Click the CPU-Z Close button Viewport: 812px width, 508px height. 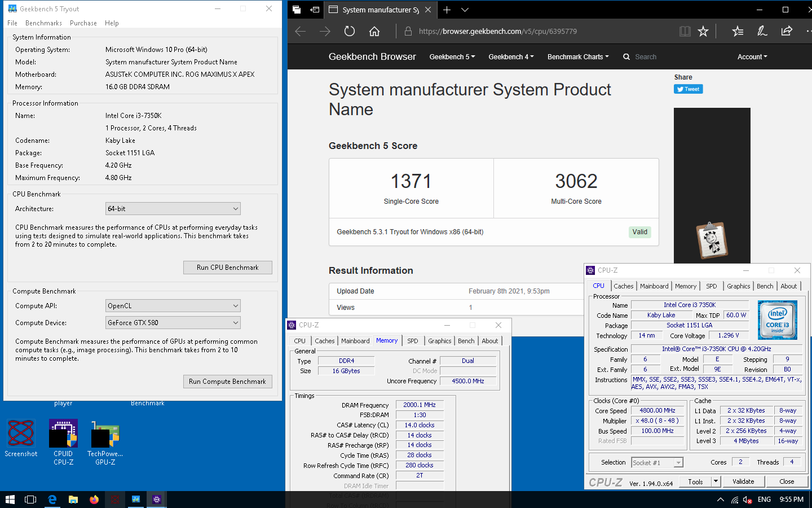coord(787,481)
